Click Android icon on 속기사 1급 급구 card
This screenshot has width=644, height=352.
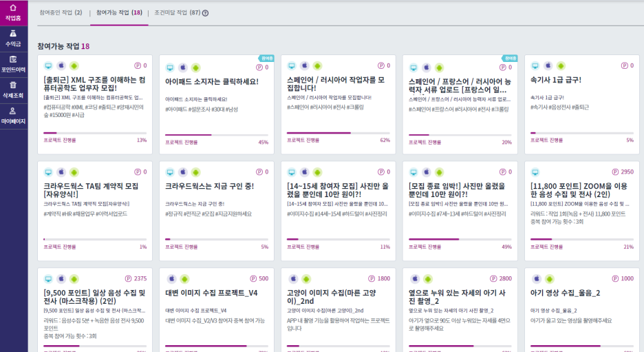(x=561, y=66)
